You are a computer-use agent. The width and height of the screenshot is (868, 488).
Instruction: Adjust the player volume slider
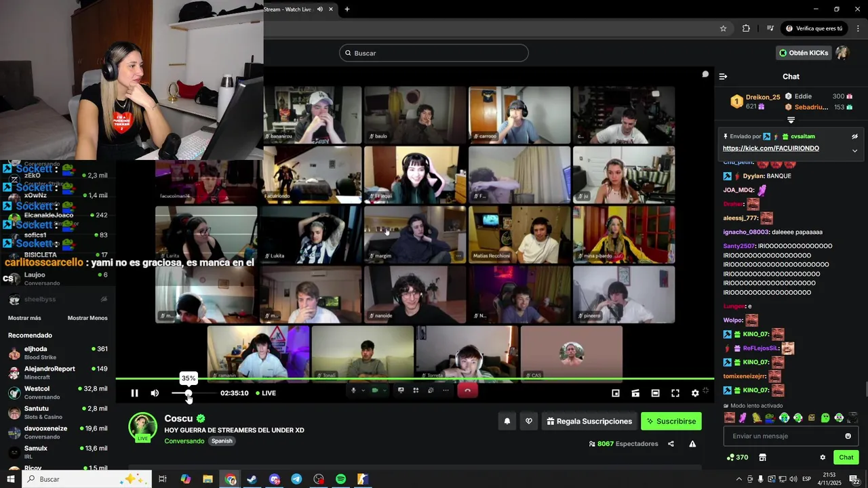[193, 393]
